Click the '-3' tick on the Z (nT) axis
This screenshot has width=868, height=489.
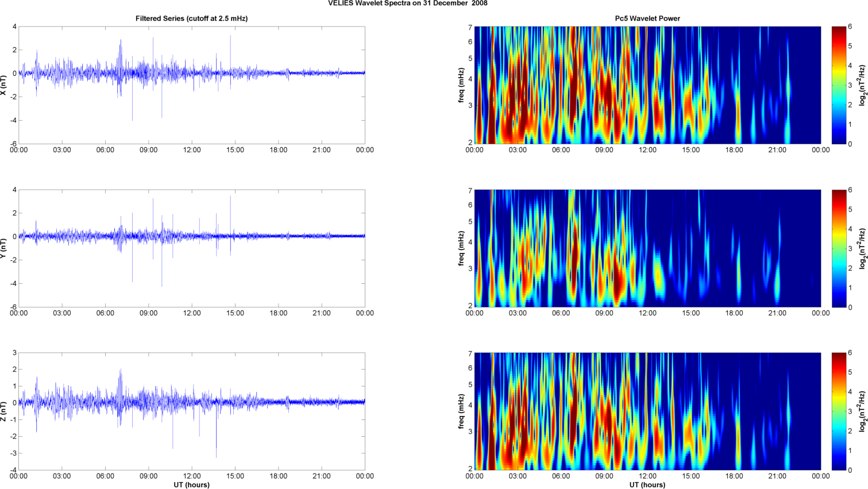coord(13,453)
